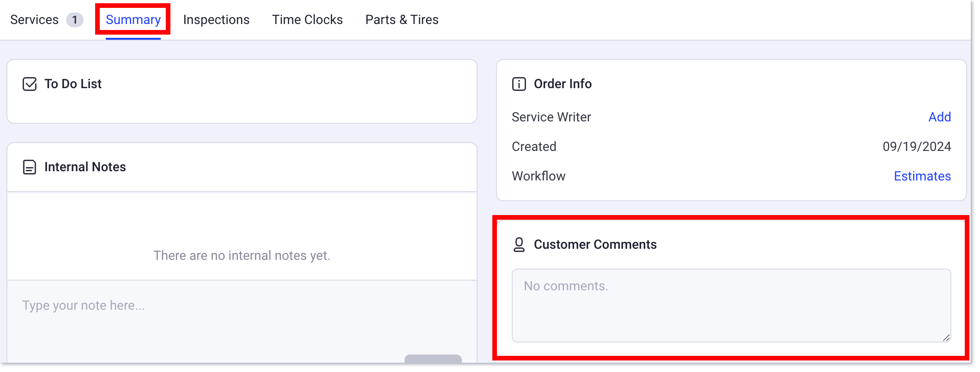This screenshot has height=372, width=980.
Task: Click the To Do List checkbox icon
Action: point(30,84)
